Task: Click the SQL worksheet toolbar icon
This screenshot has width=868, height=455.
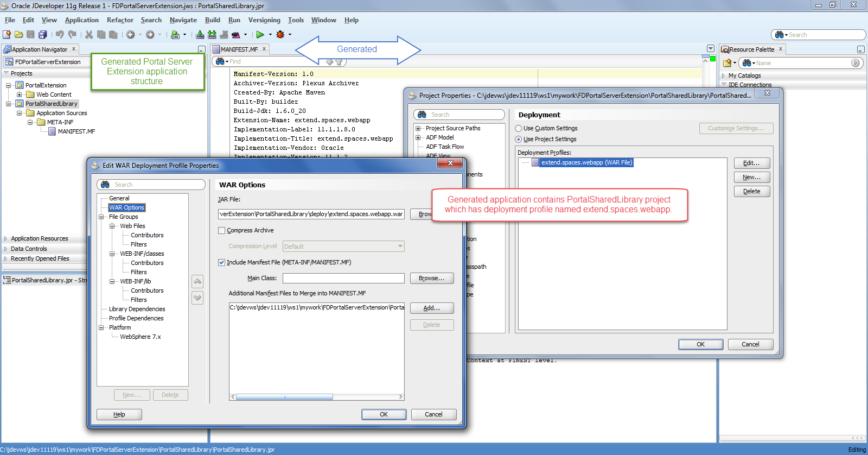Action: [x=175, y=34]
